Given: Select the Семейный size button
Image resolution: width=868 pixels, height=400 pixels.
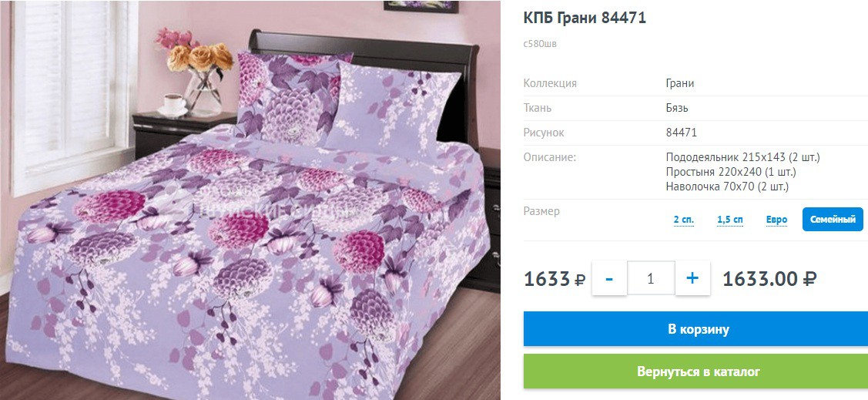Looking at the screenshot, I should click(833, 220).
